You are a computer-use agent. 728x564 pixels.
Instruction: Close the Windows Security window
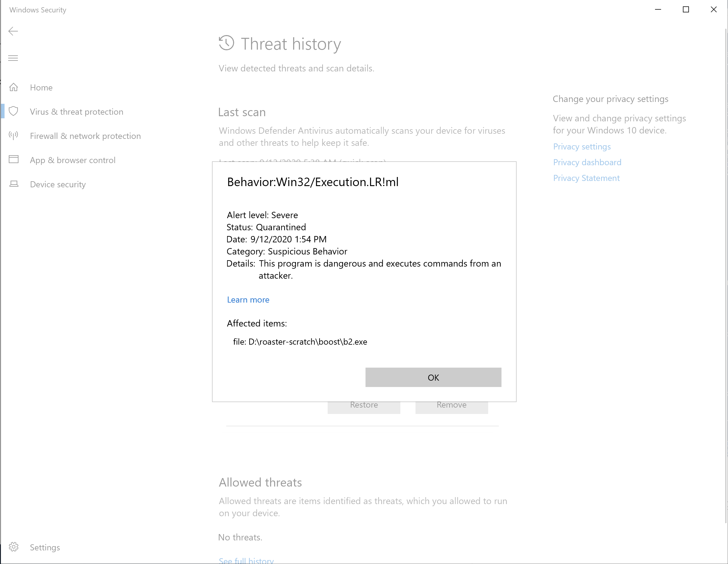(714, 10)
